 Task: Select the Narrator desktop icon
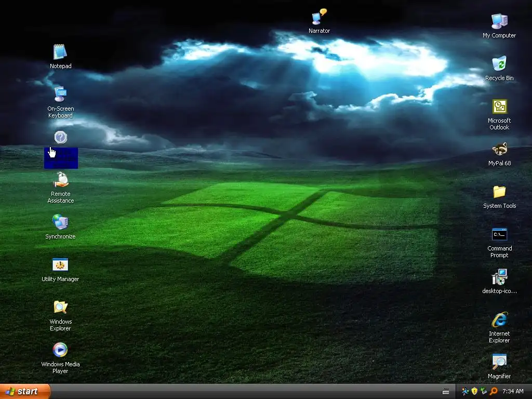tap(319, 21)
